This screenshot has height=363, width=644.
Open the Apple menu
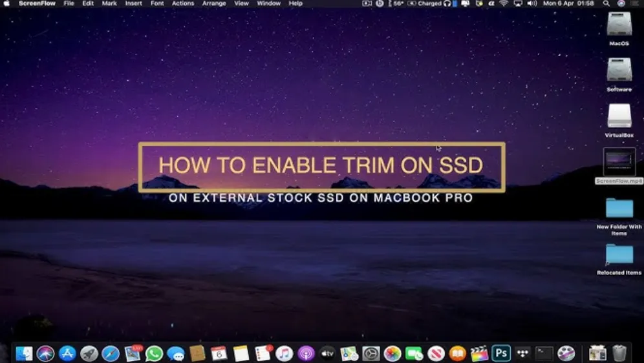coord(6,3)
